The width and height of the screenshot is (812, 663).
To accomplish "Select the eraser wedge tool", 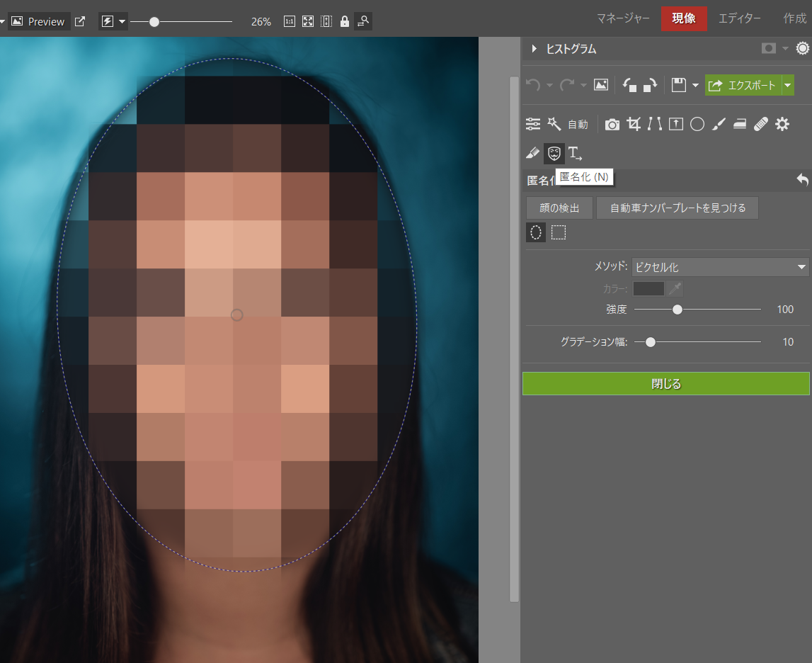I will [x=533, y=153].
